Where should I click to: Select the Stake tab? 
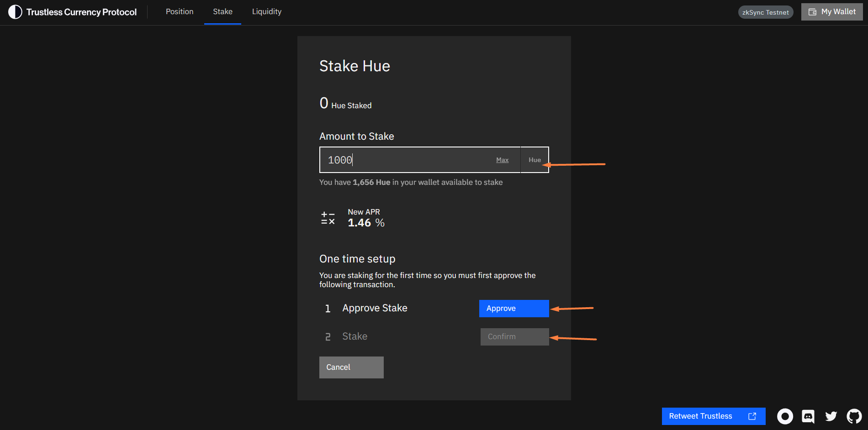222,12
